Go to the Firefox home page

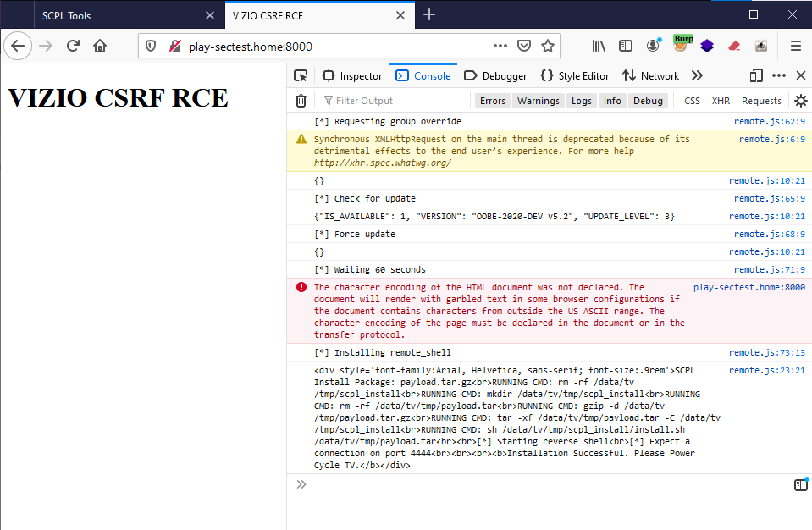tap(100, 46)
